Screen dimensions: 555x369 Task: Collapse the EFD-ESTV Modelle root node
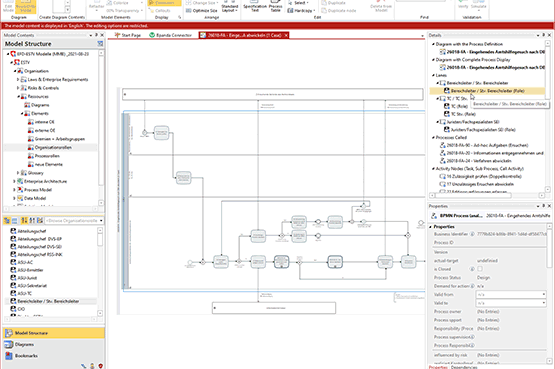[8, 54]
